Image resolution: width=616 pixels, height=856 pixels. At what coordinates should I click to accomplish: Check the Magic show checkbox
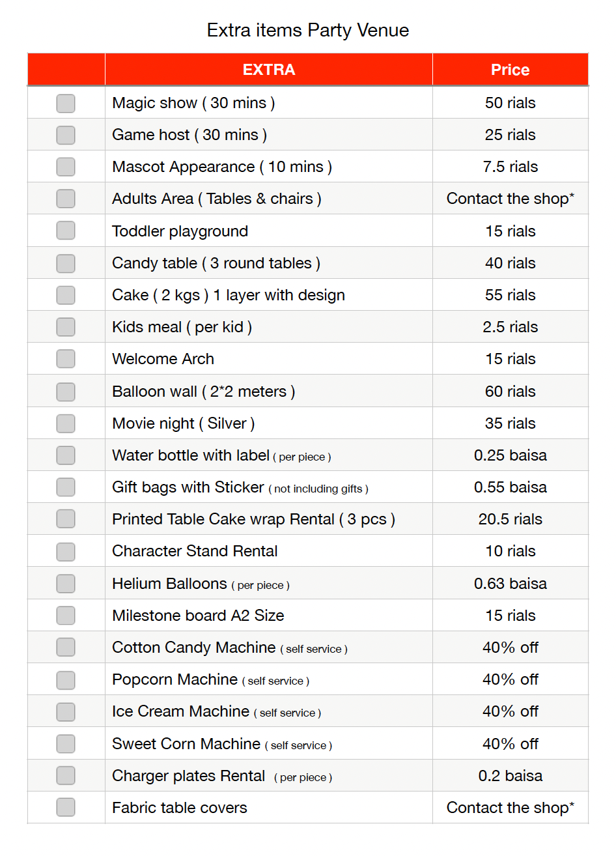pos(66,103)
